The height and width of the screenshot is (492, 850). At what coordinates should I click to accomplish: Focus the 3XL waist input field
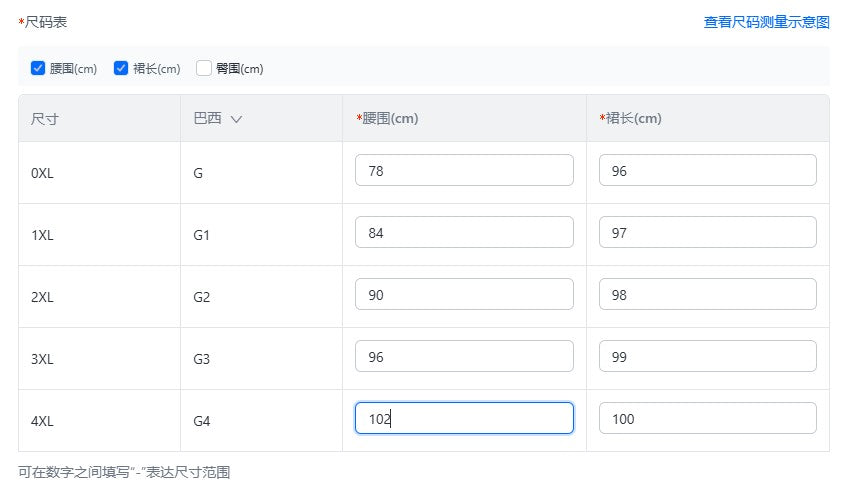464,357
